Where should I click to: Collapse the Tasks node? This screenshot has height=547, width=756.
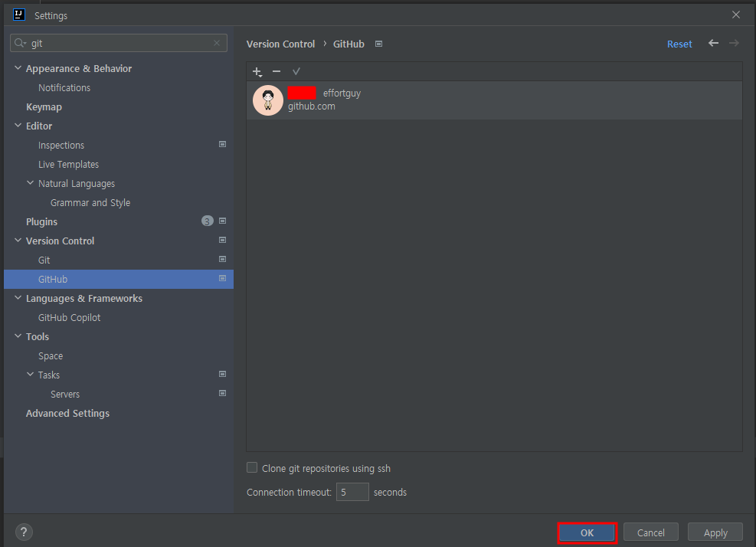(x=30, y=375)
